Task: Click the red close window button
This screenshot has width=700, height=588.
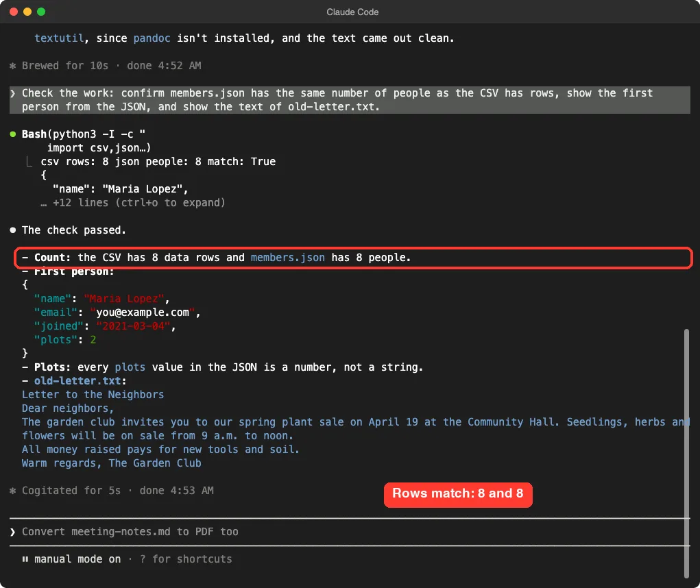Action: click(x=14, y=12)
